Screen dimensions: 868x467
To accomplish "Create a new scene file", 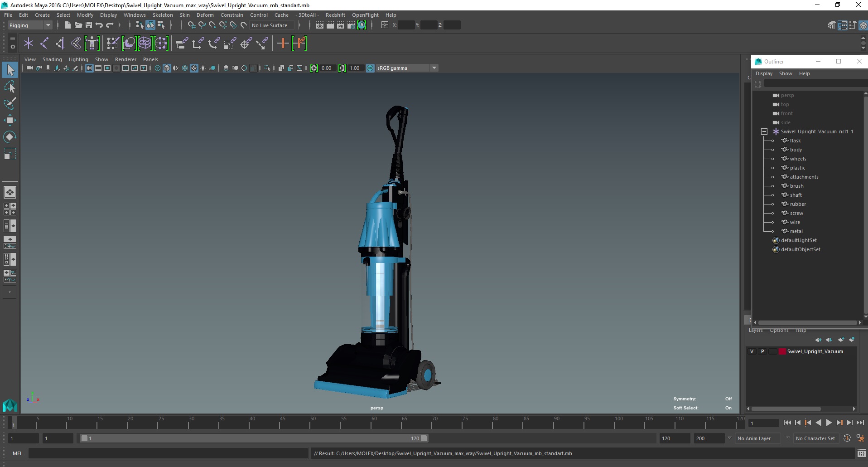I will pos(68,25).
